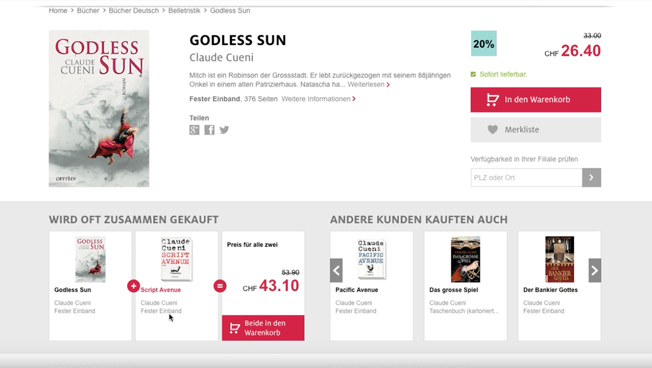The image size is (652, 368).
Task: Show previous recommended books with left arrow
Action: 336,270
